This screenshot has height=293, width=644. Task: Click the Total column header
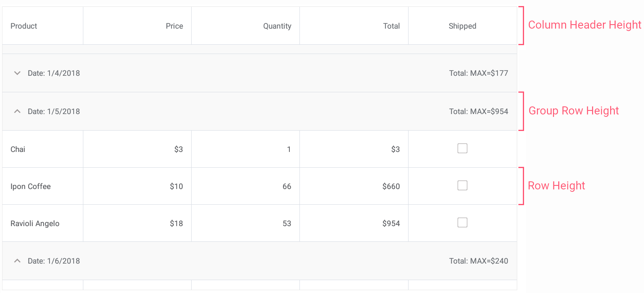[391, 26]
